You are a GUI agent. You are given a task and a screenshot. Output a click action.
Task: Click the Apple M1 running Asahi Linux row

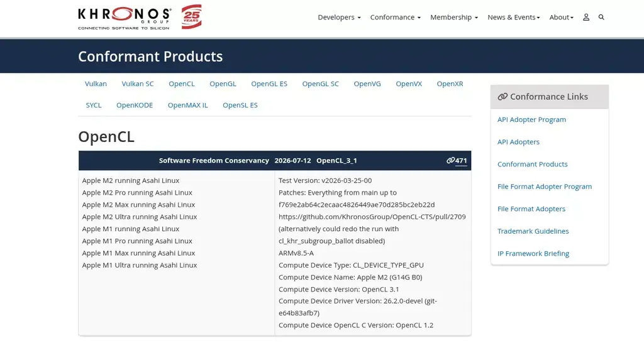pos(131,229)
